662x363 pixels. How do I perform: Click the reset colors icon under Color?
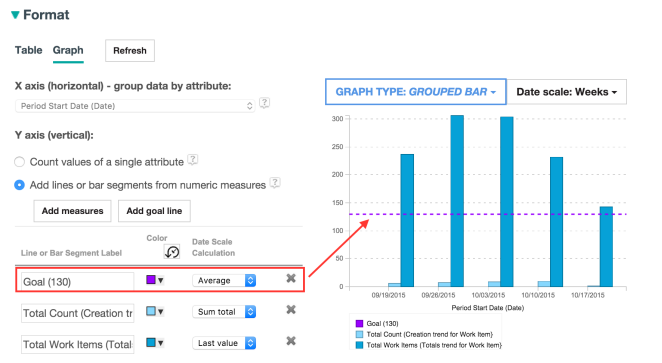(x=172, y=252)
